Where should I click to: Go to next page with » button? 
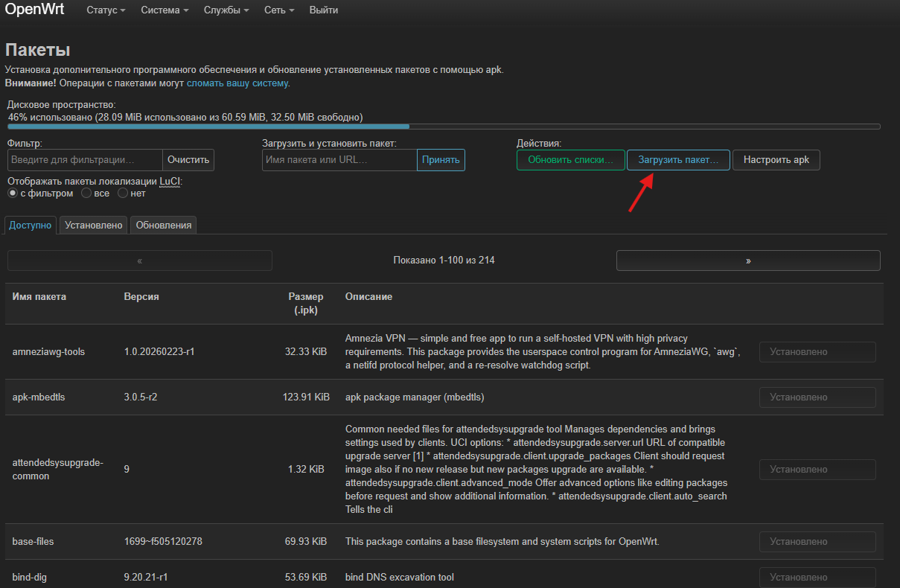click(x=748, y=261)
